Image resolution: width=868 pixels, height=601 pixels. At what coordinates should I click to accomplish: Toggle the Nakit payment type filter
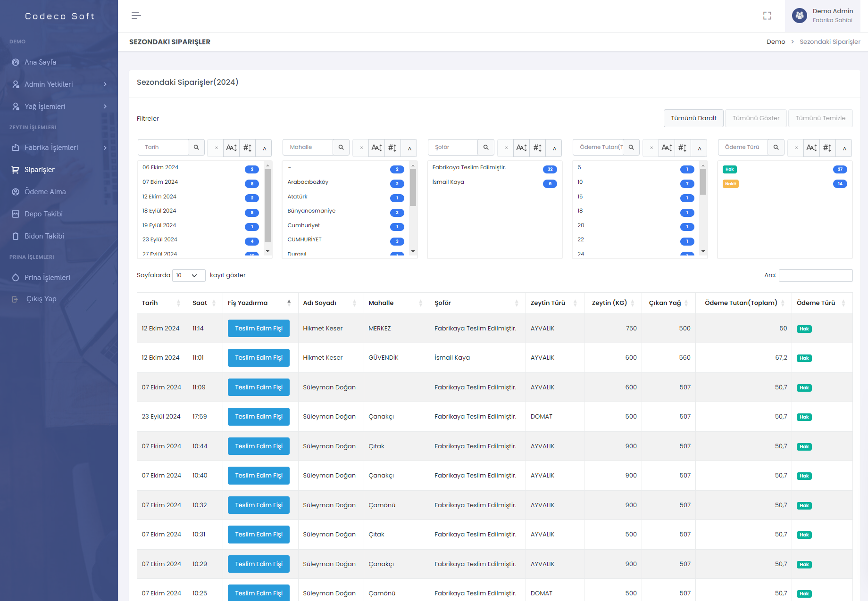click(731, 184)
